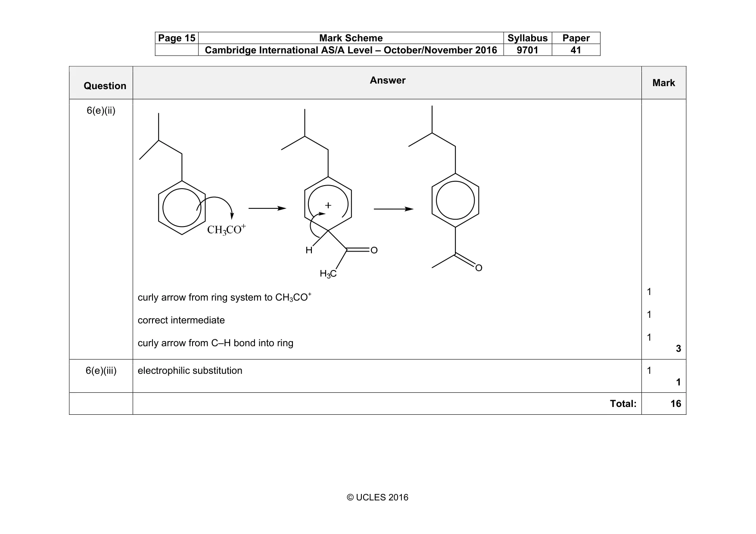Click the '© UCLES 2016' footer

click(377, 497)
